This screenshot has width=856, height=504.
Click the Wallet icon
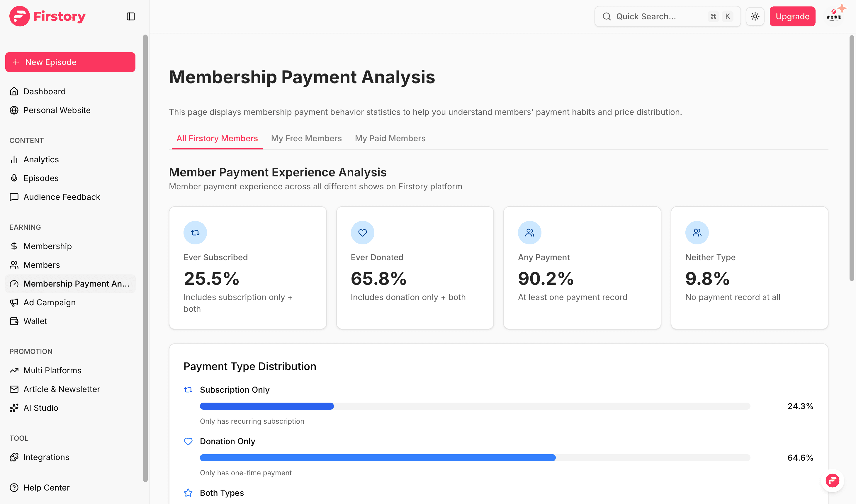click(x=14, y=321)
